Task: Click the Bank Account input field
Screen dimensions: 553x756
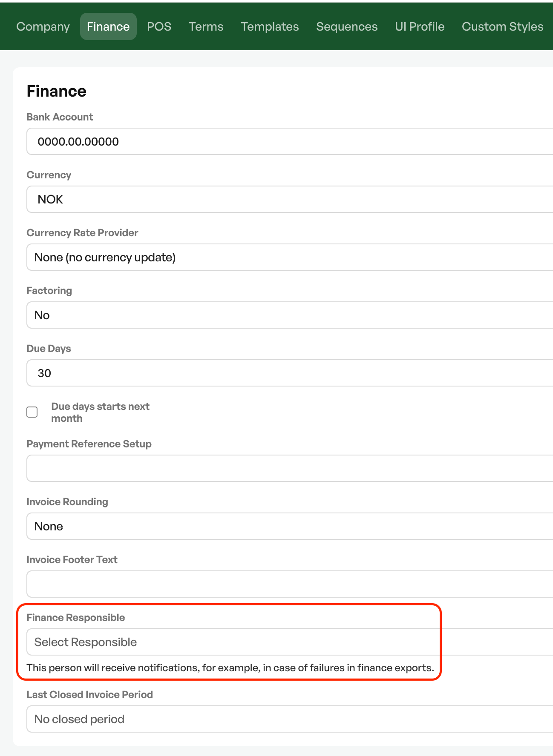Action: 290,141
